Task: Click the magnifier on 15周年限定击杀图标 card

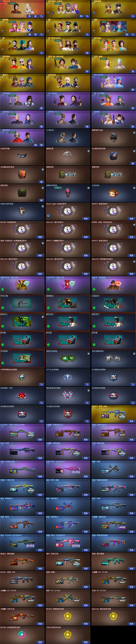Action: tap(41, 384)
